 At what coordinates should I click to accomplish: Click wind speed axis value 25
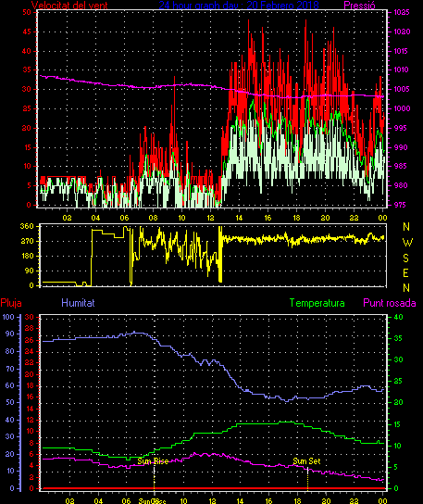27,108
